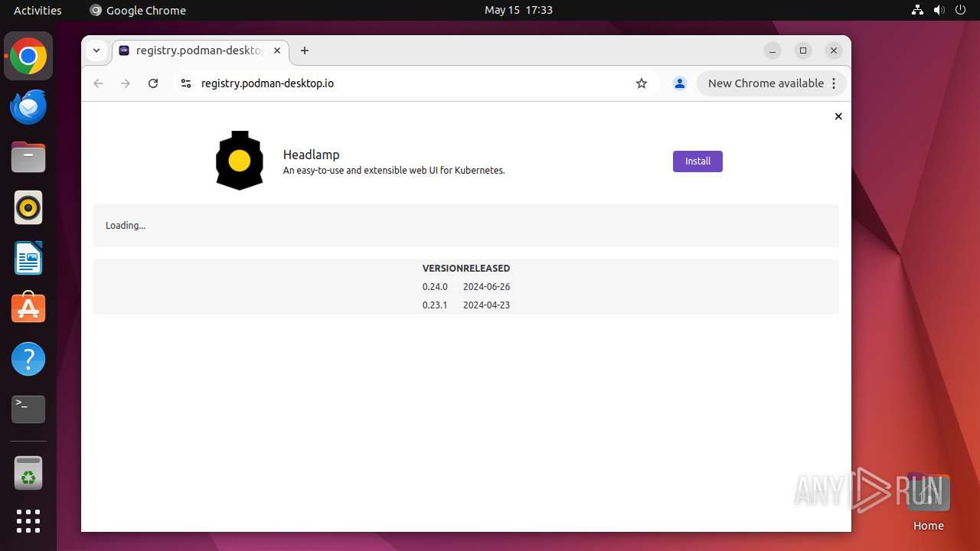Open Ubuntu Software from dock
Viewport: 980px width, 551px height.
click(28, 308)
